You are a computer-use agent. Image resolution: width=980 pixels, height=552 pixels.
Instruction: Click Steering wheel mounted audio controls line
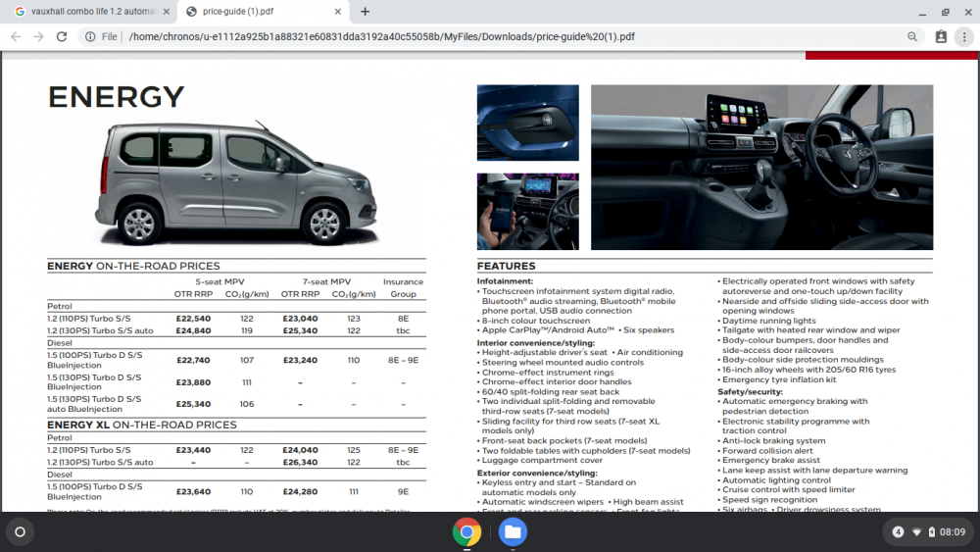click(561, 363)
